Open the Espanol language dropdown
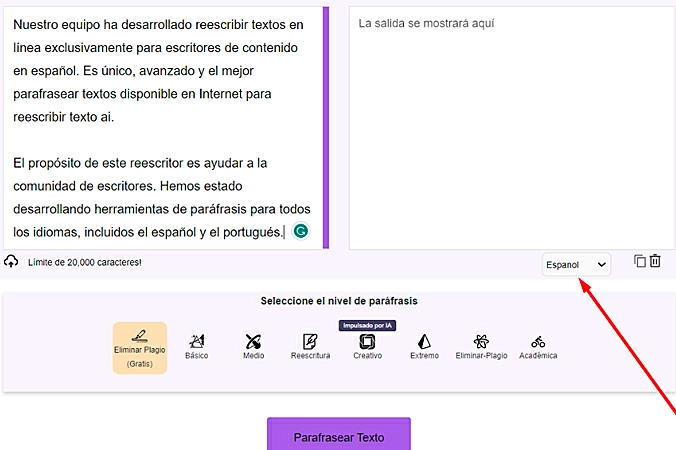The height and width of the screenshot is (450, 676). pyautogui.click(x=576, y=264)
